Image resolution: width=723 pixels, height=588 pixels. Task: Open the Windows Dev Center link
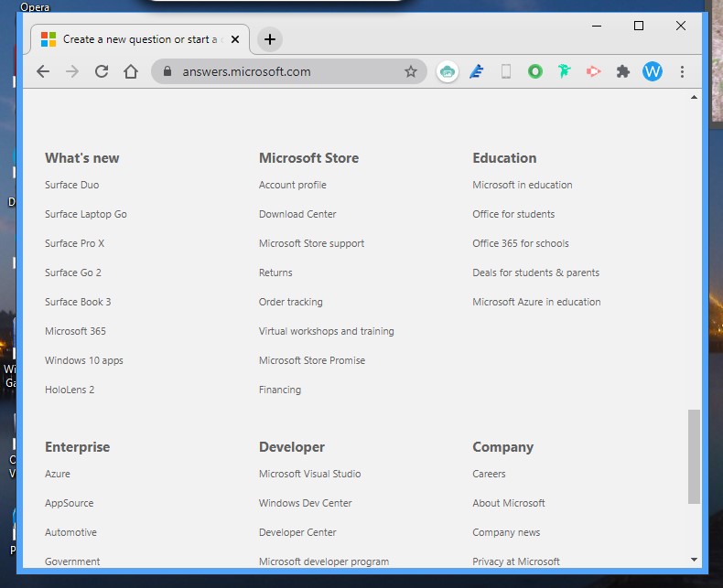pos(306,503)
